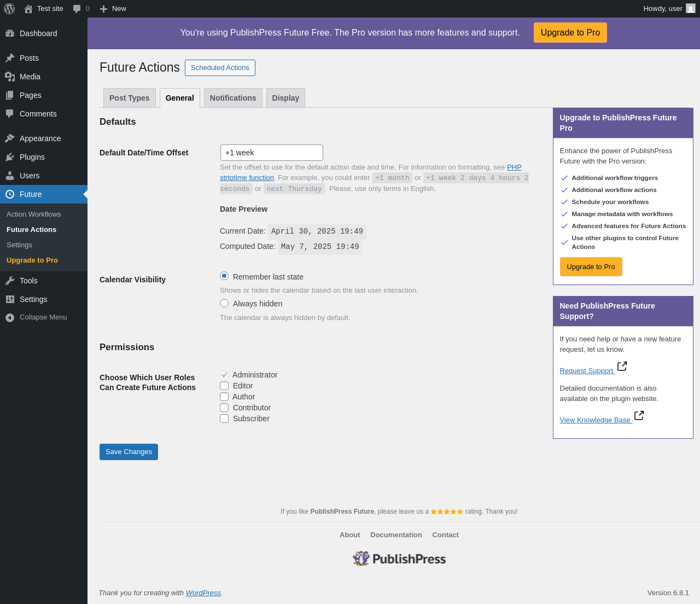Click Howdy, user account menu
The image size is (700, 604).
point(669,9)
